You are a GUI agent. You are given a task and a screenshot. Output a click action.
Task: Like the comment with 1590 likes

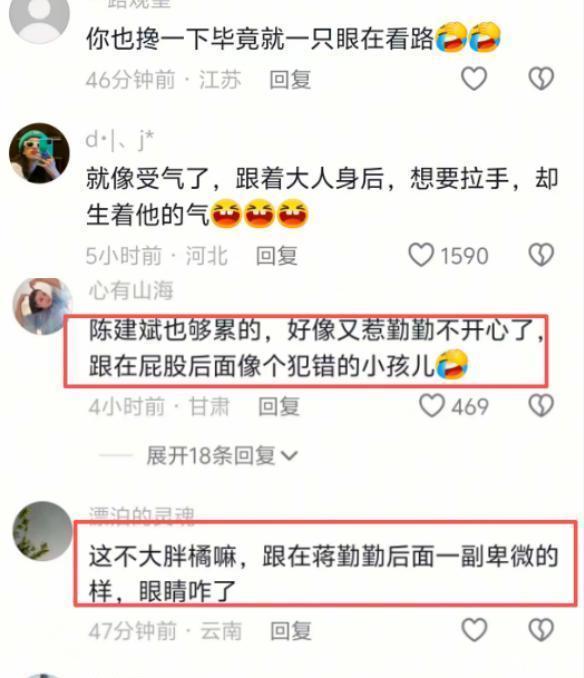tap(421, 254)
